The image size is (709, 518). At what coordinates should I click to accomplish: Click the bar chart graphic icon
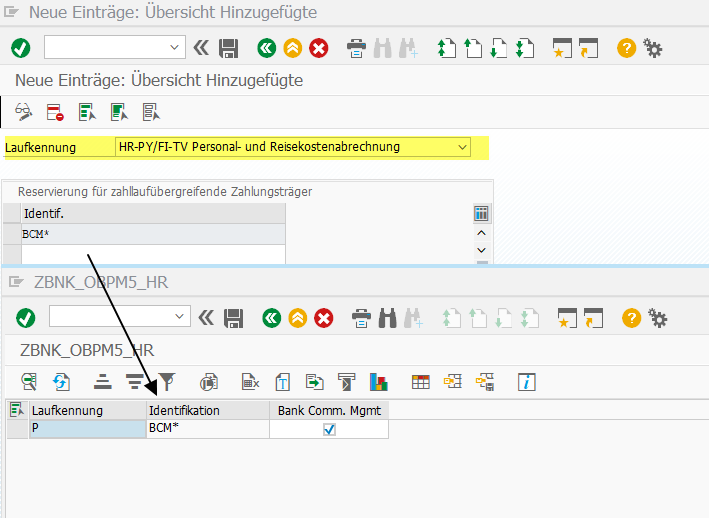click(379, 381)
